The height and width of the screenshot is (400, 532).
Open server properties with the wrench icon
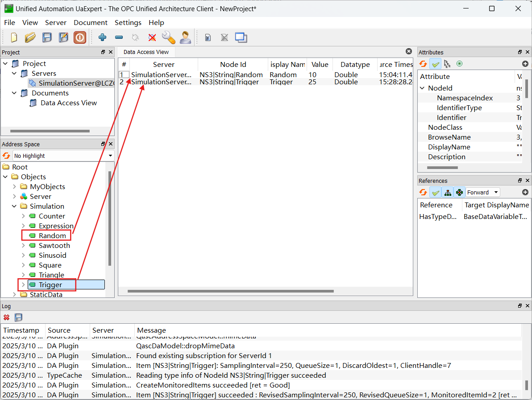click(x=169, y=37)
